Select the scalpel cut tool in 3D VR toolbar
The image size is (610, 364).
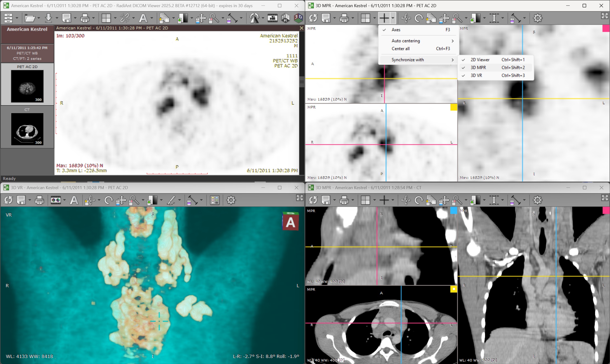171,200
